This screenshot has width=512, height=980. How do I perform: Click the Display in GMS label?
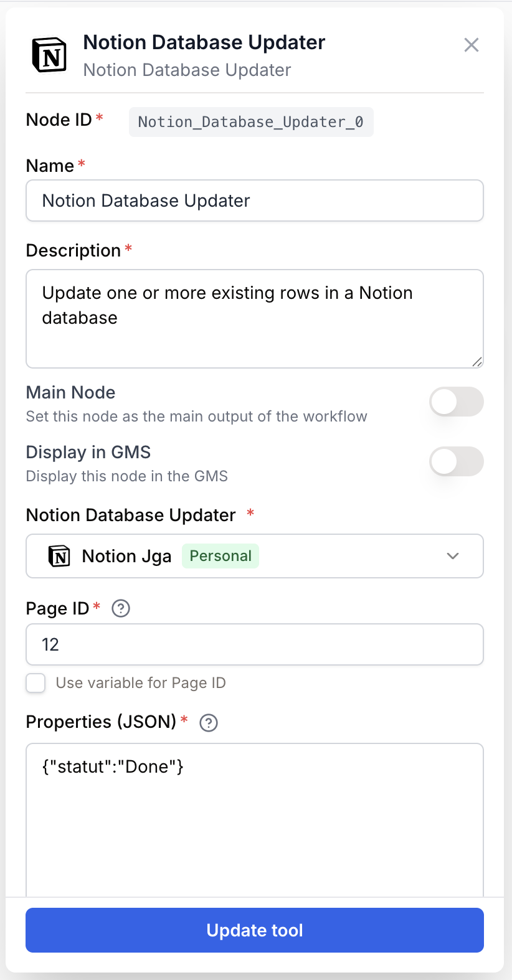[88, 452]
